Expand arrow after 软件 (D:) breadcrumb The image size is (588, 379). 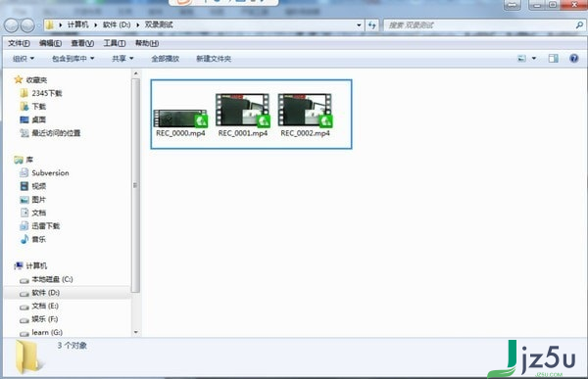(137, 25)
